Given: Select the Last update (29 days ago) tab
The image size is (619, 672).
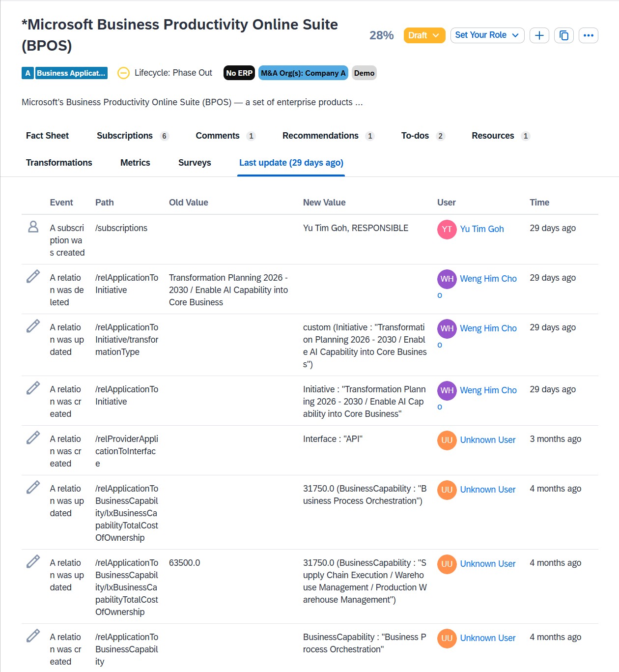Looking at the screenshot, I should click(291, 163).
